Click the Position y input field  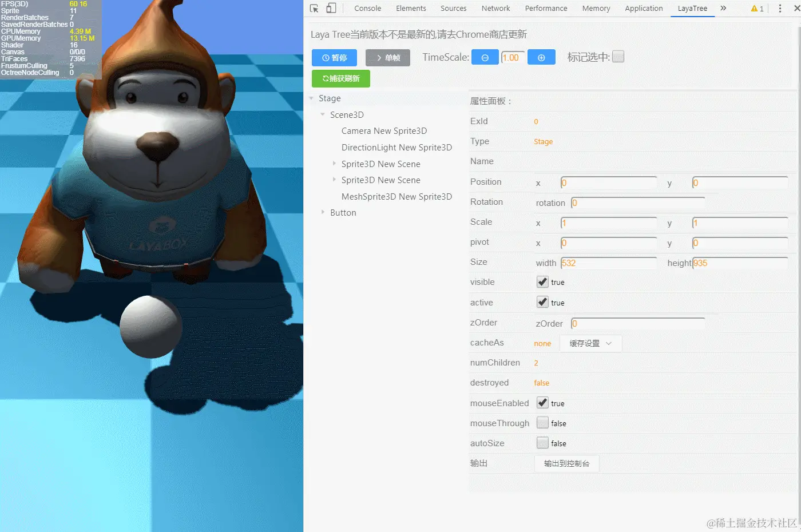pyautogui.click(x=740, y=182)
